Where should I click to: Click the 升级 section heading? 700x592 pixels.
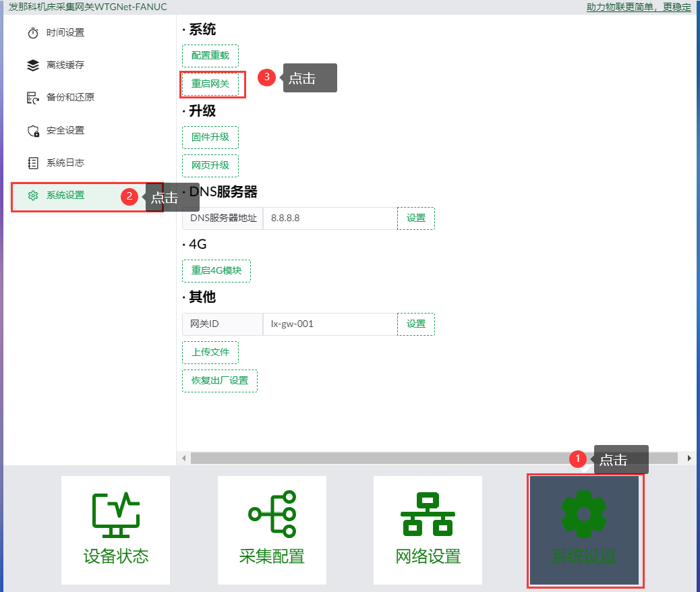202,111
